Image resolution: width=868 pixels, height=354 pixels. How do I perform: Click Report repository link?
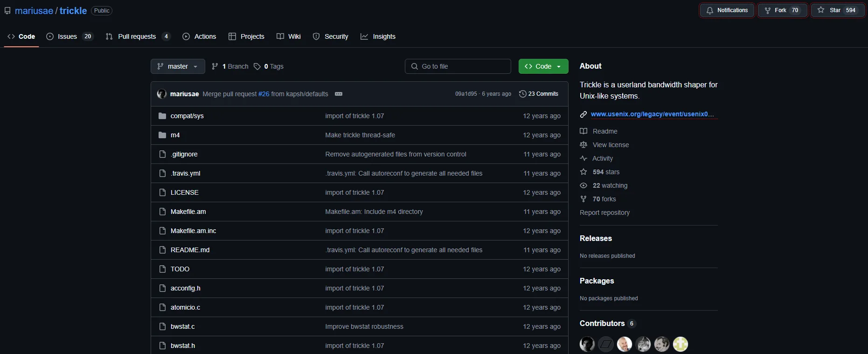[x=604, y=212]
